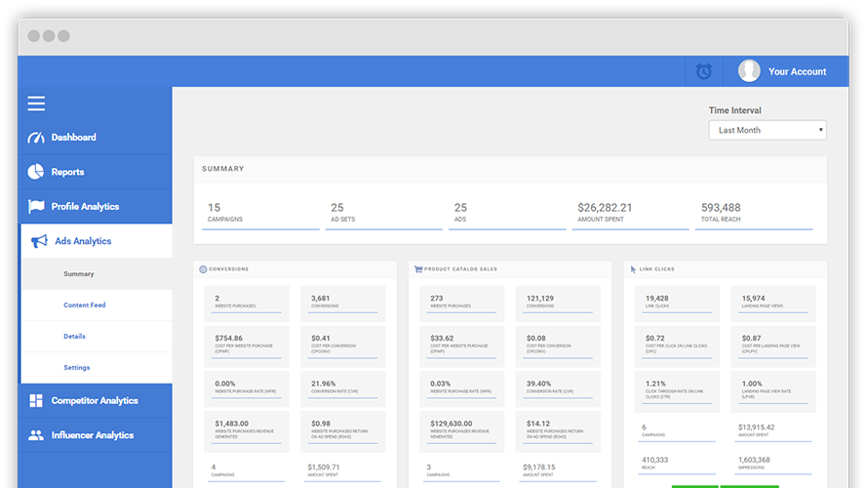Select the Summary submenu item
868x488 pixels.
point(79,273)
